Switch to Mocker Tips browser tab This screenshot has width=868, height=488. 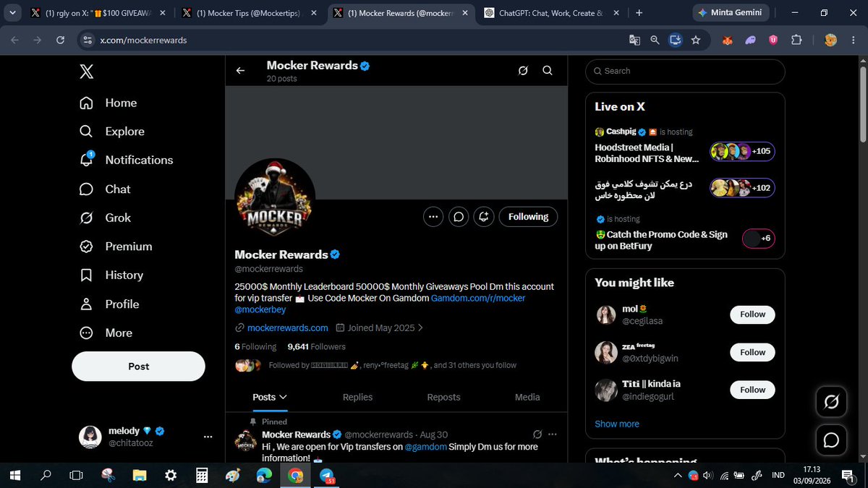[250, 13]
